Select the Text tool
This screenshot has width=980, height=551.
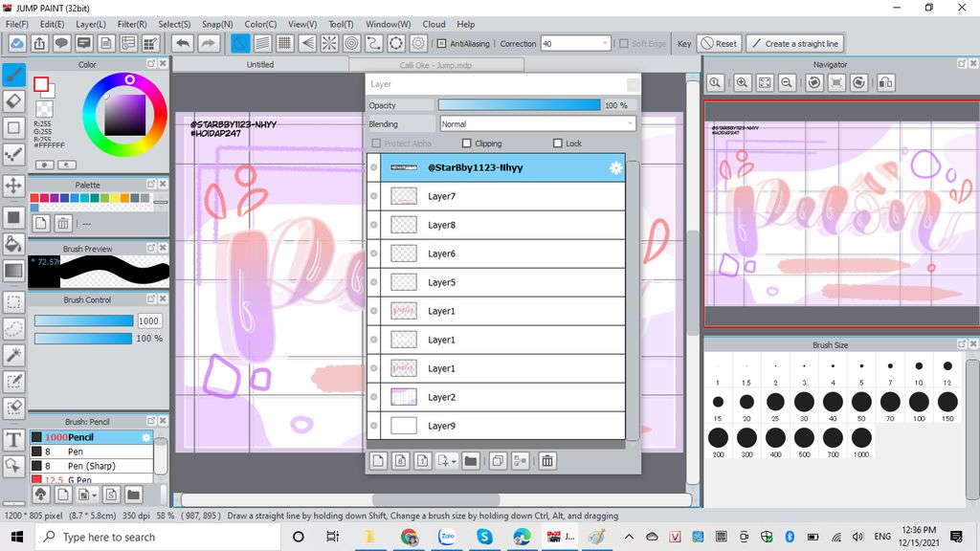click(x=13, y=440)
